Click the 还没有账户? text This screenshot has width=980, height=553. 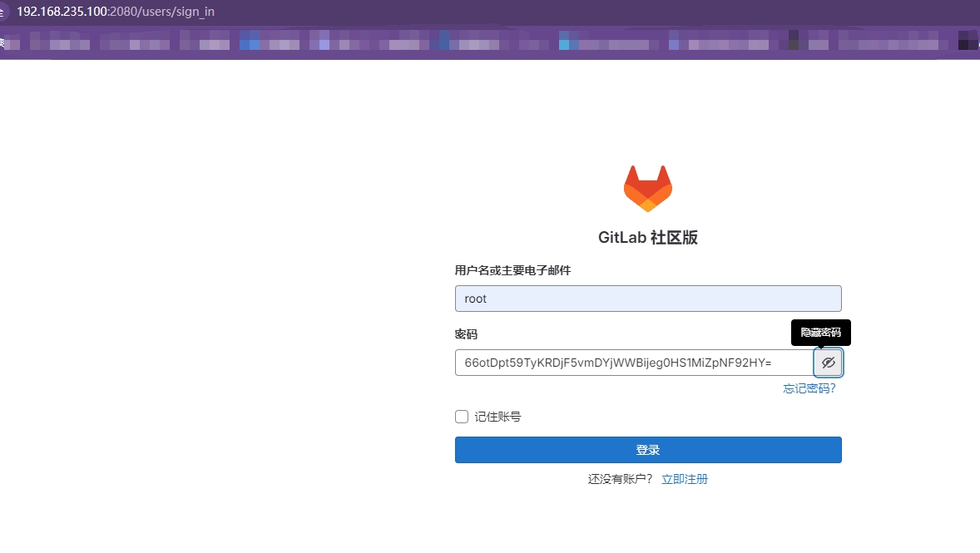621,479
